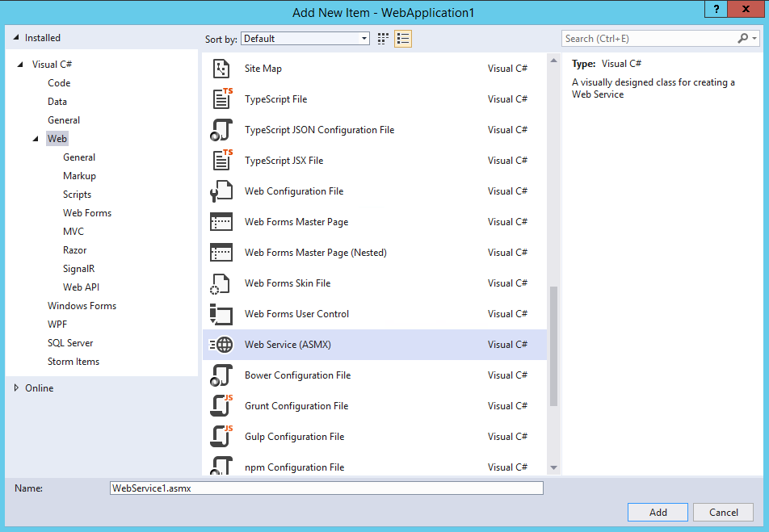Click the Site Map template icon

point(221,69)
